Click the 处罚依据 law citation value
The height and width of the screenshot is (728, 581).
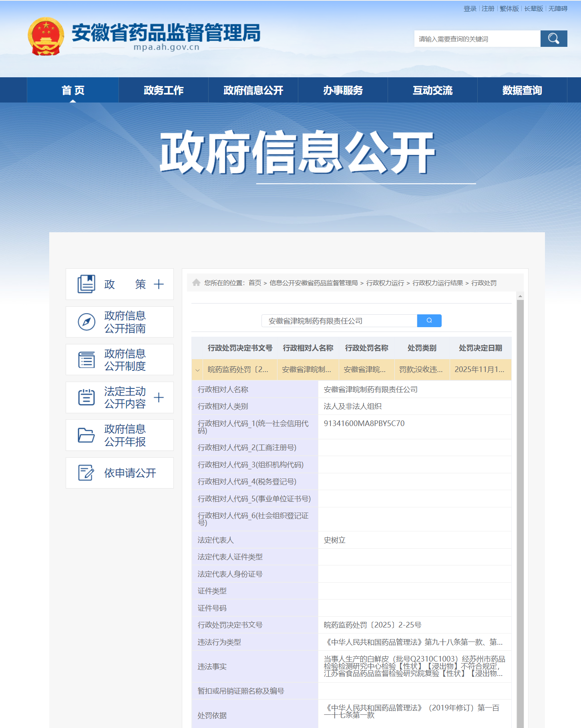(412, 712)
